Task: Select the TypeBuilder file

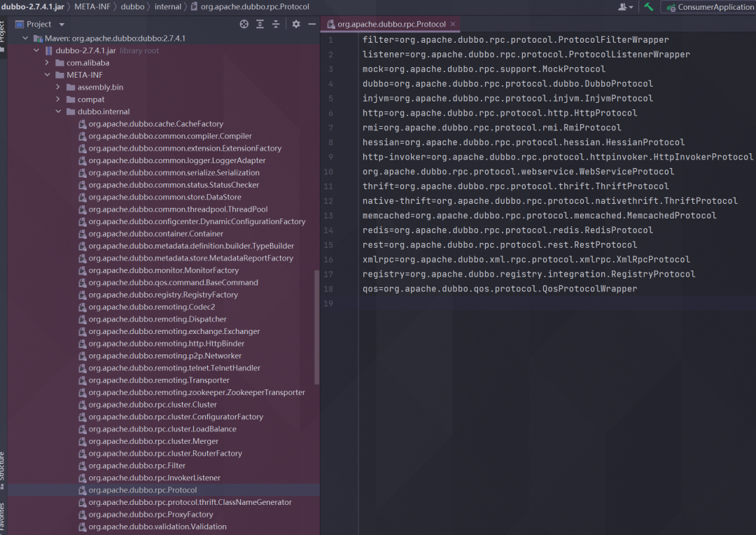Action: pos(186,246)
